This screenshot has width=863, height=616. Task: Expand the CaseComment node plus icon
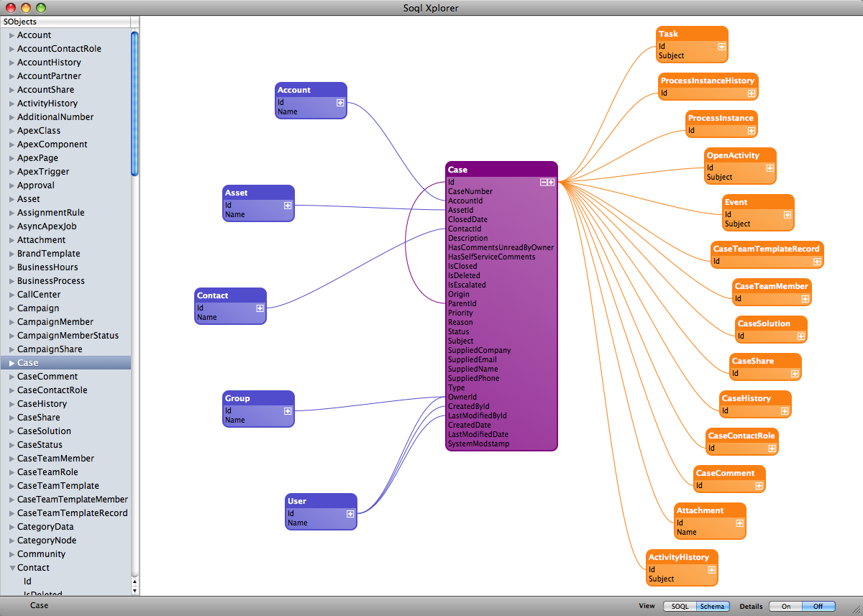coord(759,486)
